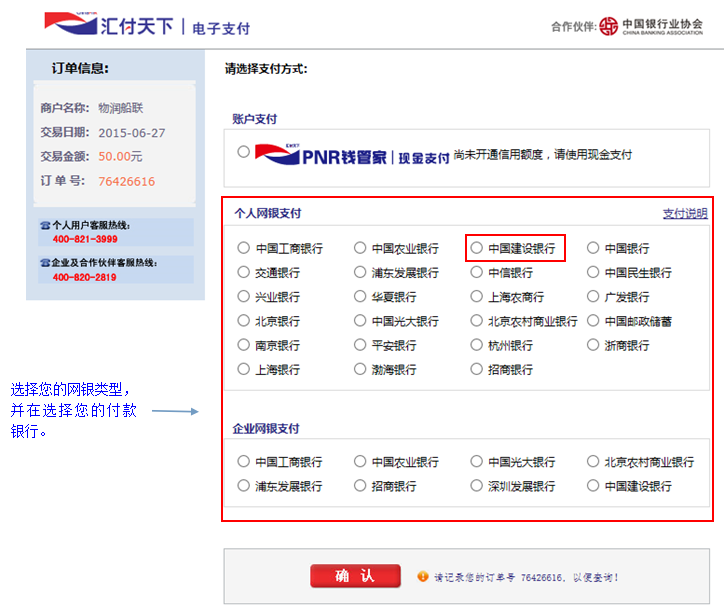Viewport: 726px width, 615px height.
Task: Click the order number 76426616 in order info
Action: click(x=126, y=181)
